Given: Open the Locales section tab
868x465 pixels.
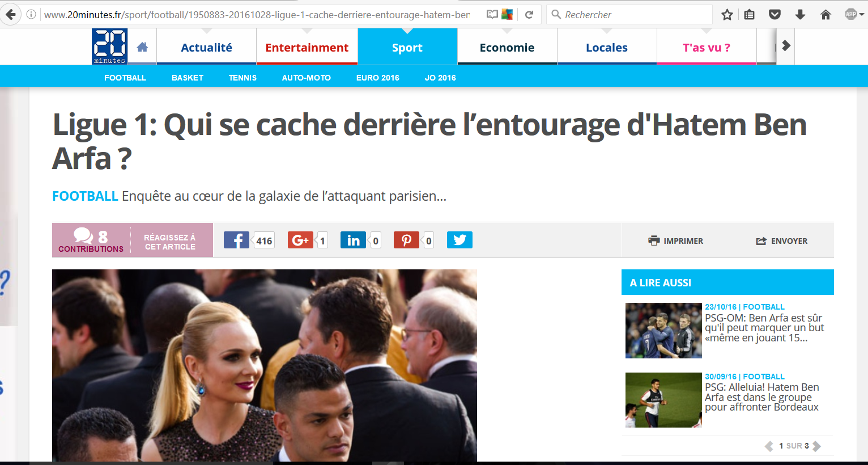Looking at the screenshot, I should click(x=607, y=47).
